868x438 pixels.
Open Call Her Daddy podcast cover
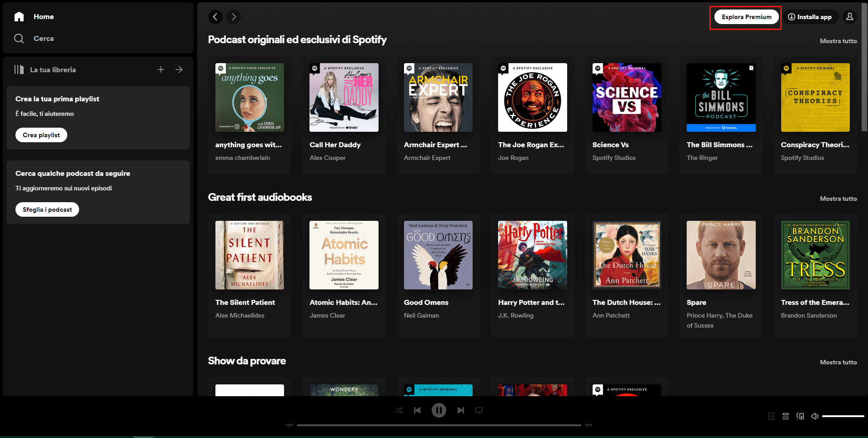(344, 97)
